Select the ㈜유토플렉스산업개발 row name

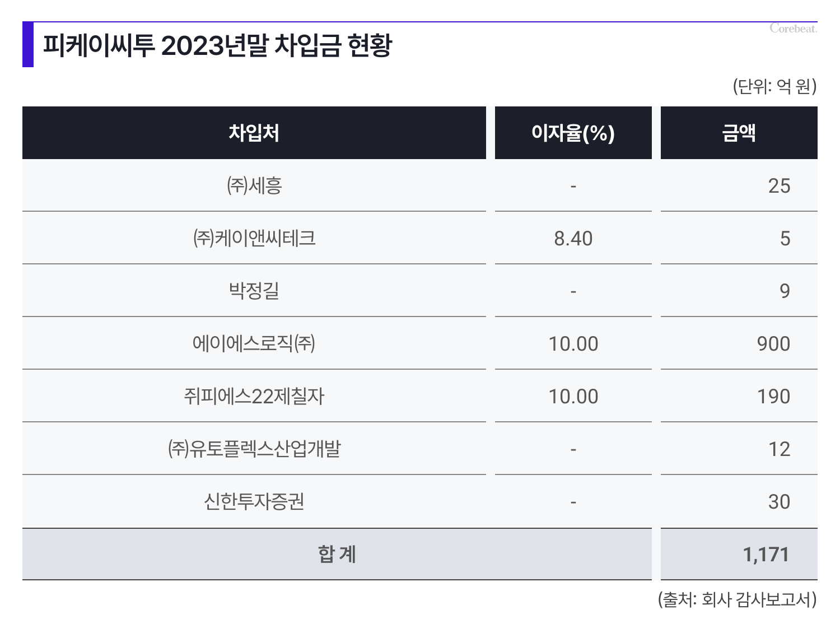(254, 449)
